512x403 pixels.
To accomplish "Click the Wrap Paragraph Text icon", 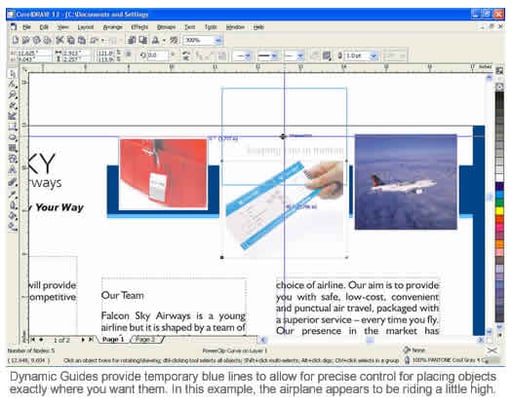I will coord(327,55).
